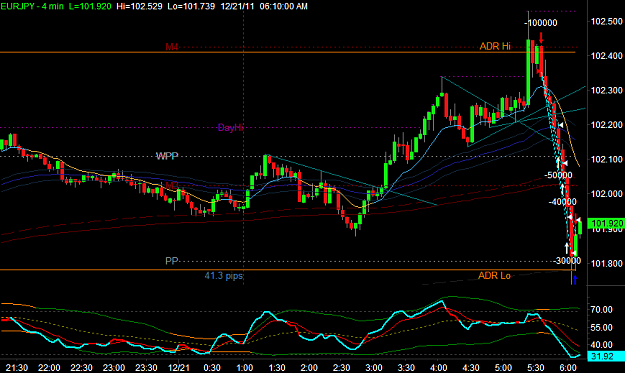
Task: Click the -40000 position label
Action: coord(562,202)
